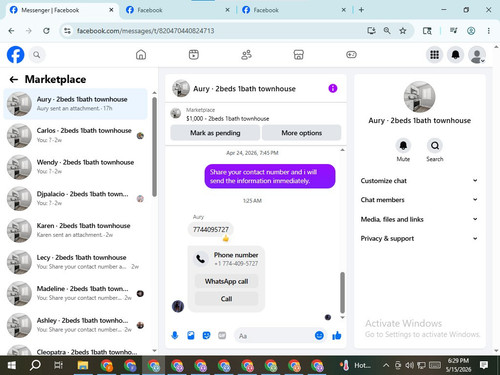Click Aury's message 7744095727
Image resolution: width=500 pixels, height=375 pixels.
(x=211, y=229)
